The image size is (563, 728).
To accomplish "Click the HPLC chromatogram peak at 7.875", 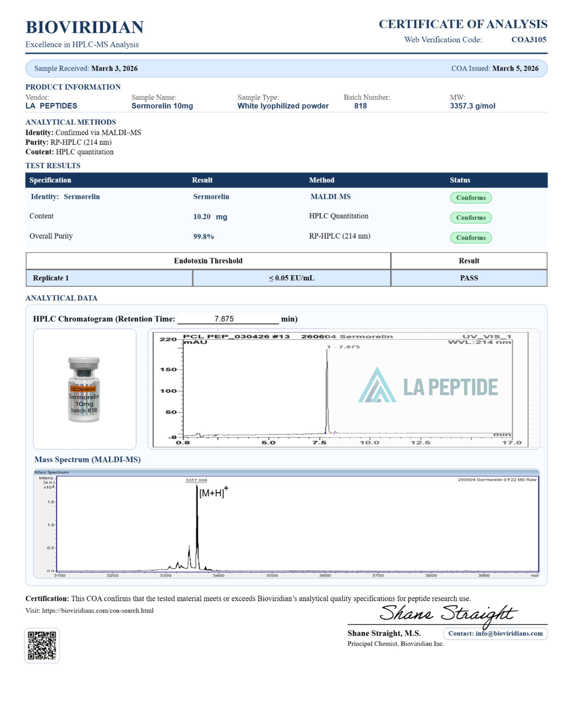I will [327, 390].
